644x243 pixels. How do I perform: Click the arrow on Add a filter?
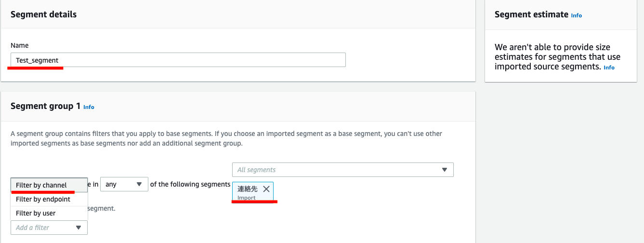(x=79, y=228)
